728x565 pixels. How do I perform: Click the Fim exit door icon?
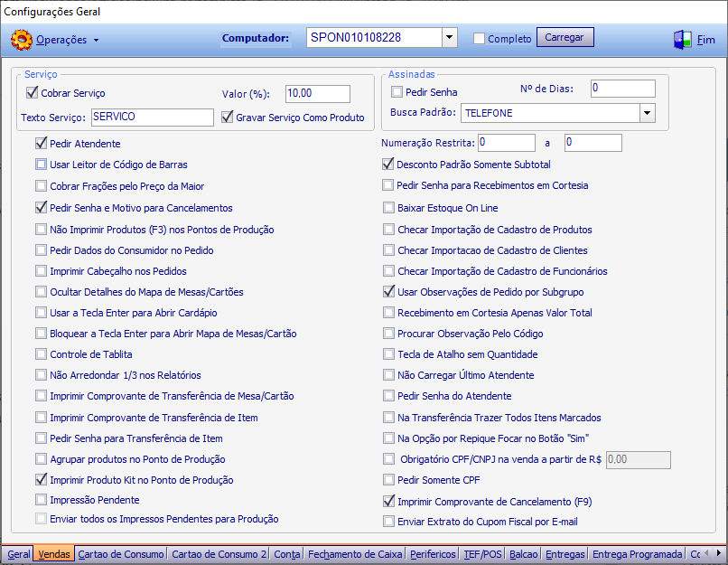(683, 40)
